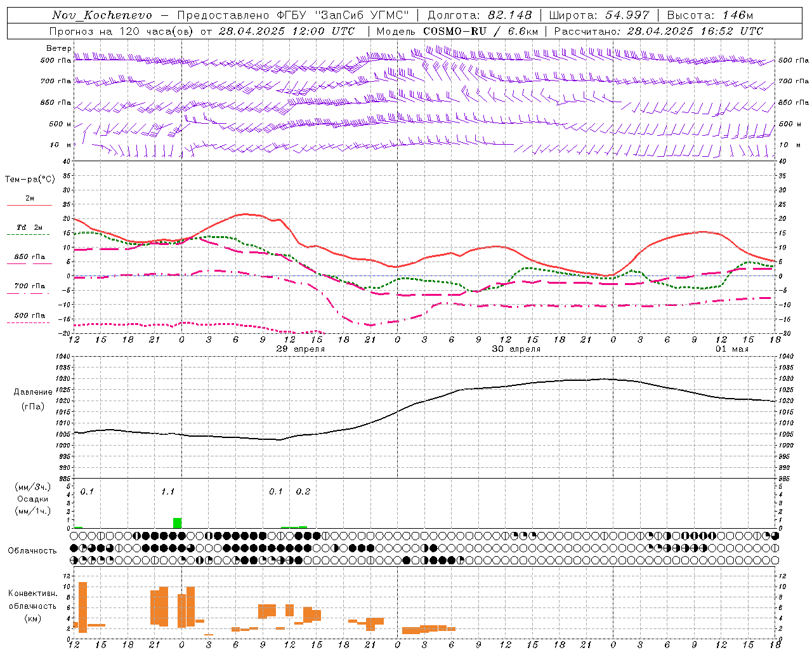
Task: Click the "(мм/1ч.)" precipitation unit label
Action: [x=32, y=511]
